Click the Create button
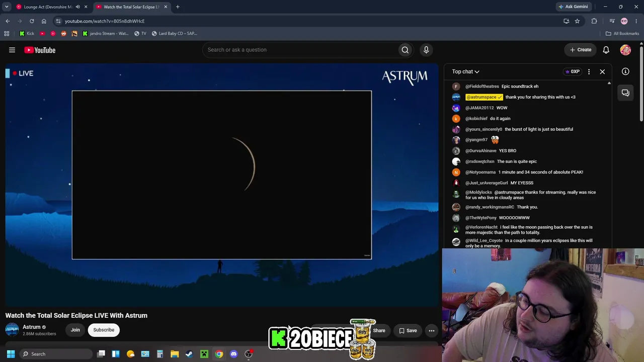This screenshot has height=362, width=644. 580,50
